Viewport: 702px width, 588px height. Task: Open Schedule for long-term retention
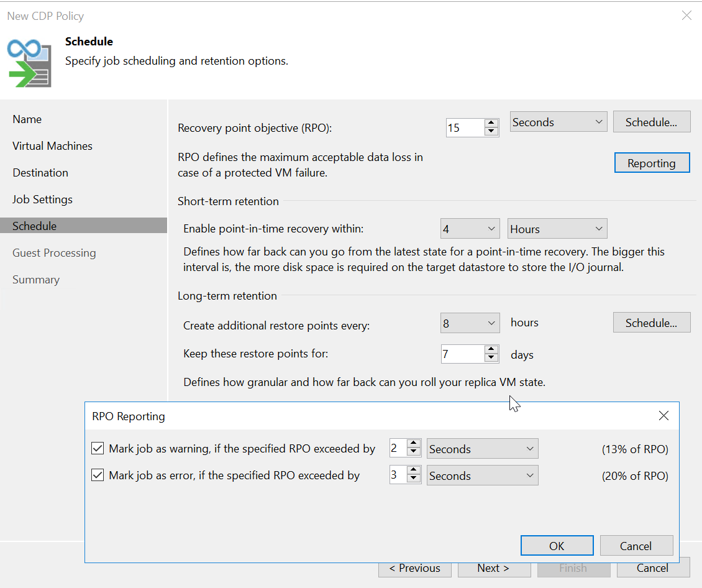tap(651, 323)
